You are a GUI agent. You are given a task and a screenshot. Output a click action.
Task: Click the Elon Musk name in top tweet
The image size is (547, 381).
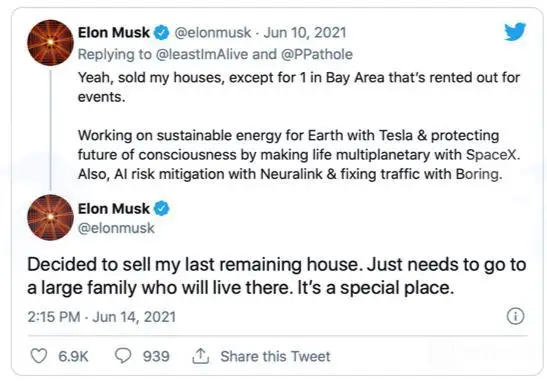click(x=114, y=32)
